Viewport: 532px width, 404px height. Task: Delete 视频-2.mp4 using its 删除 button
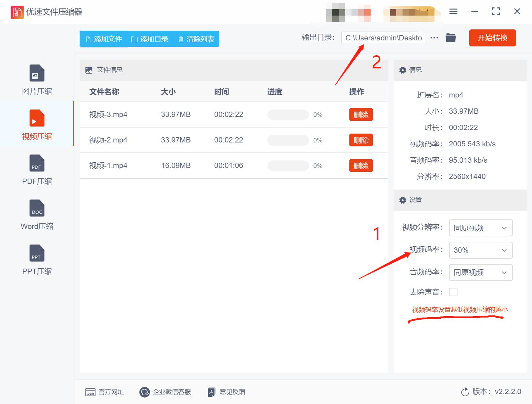point(361,140)
